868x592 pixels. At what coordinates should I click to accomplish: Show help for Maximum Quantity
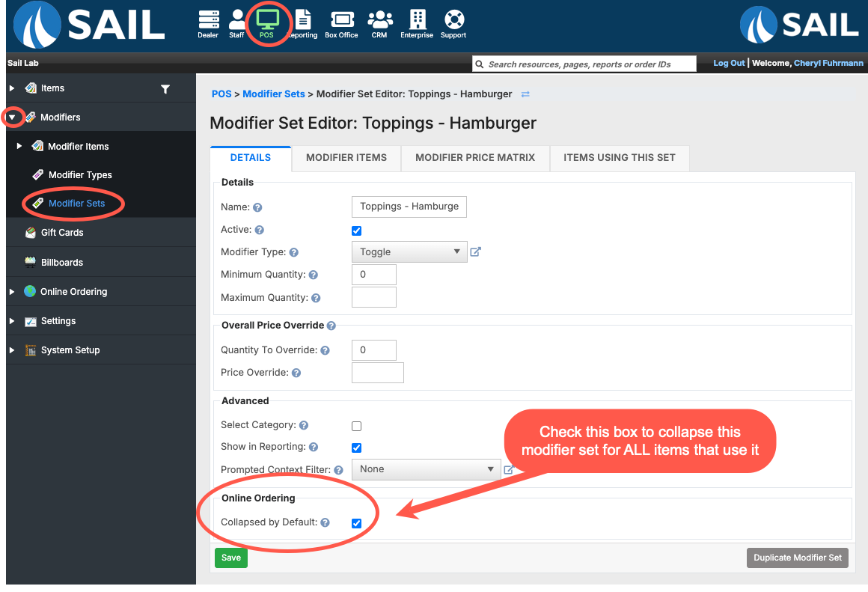[x=316, y=298]
